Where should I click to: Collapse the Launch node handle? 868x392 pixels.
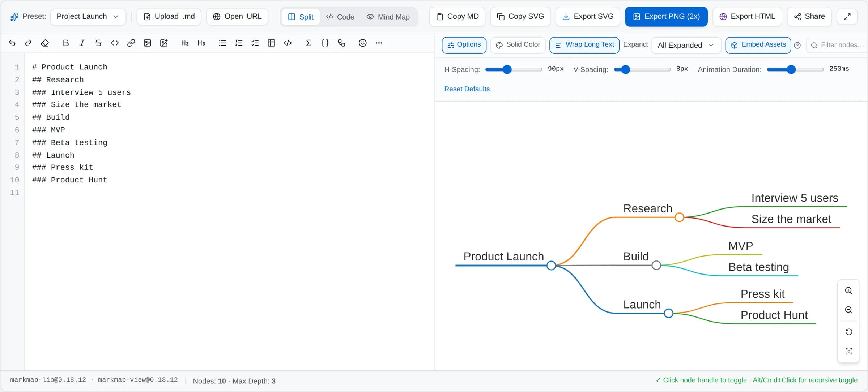[668, 313]
